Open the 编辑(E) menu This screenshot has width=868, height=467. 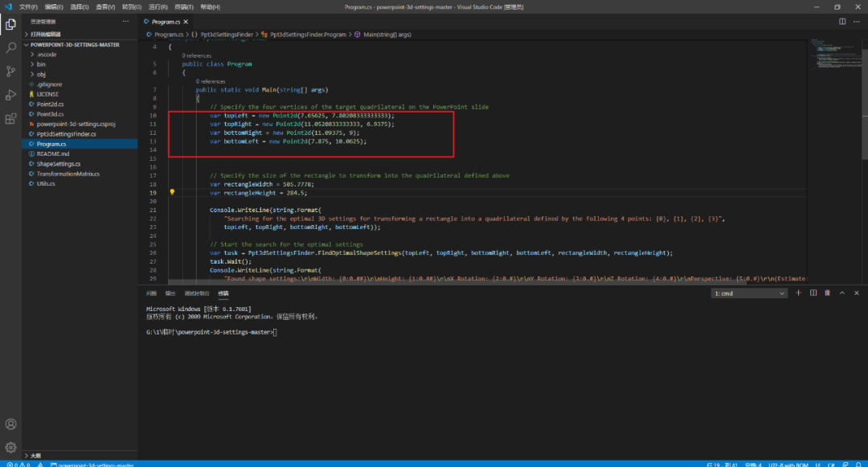[x=54, y=7]
